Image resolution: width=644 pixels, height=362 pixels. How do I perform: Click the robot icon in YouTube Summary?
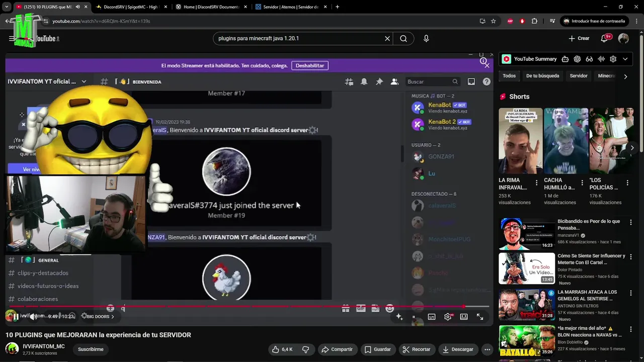(565, 59)
